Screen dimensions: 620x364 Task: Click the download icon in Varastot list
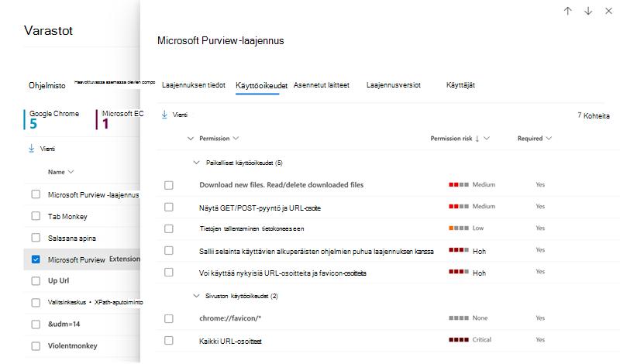[32, 149]
